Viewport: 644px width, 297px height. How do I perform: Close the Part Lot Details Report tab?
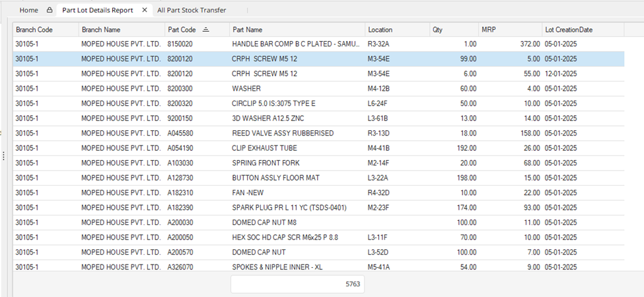(145, 11)
